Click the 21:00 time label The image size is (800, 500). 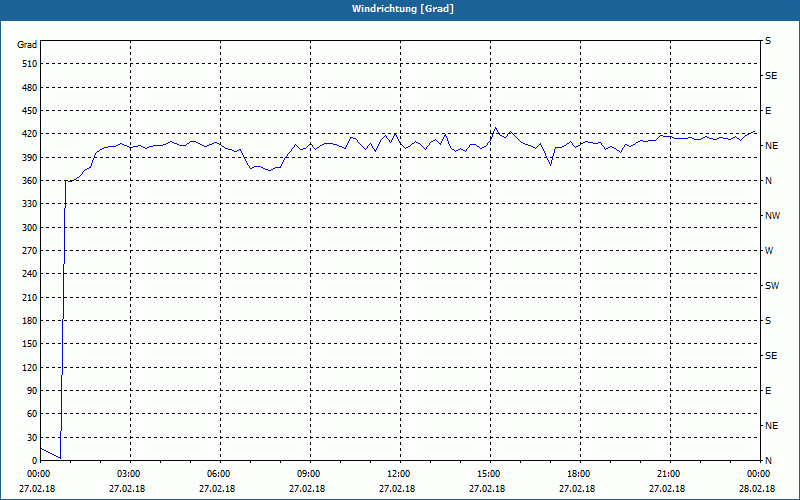pyautogui.click(x=667, y=474)
